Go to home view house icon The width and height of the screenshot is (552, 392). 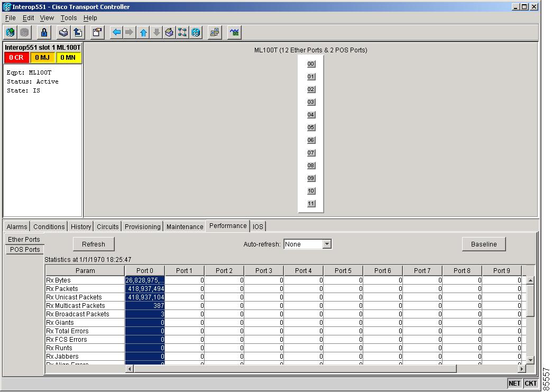point(169,32)
